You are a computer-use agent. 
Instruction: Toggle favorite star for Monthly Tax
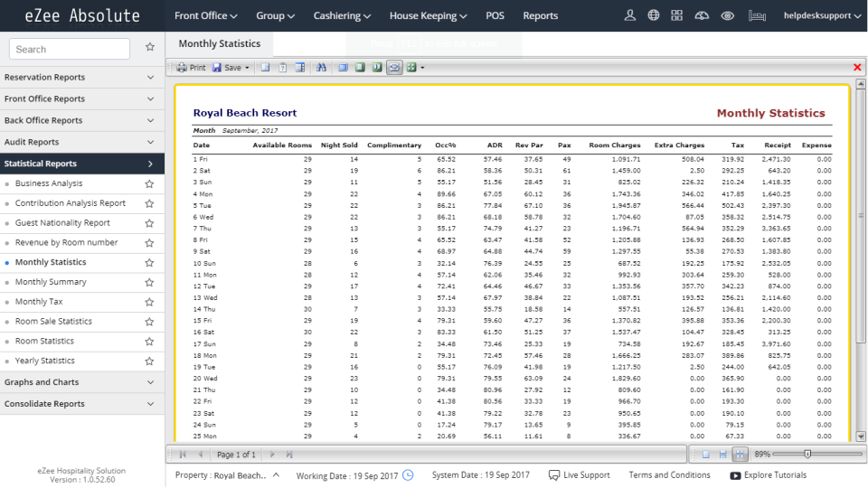click(x=149, y=302)
